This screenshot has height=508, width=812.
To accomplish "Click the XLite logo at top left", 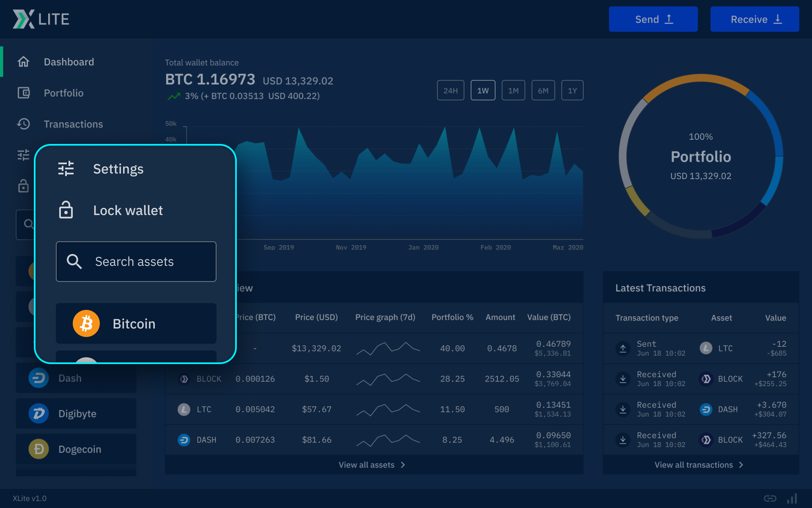I will [x=41, y=19].
